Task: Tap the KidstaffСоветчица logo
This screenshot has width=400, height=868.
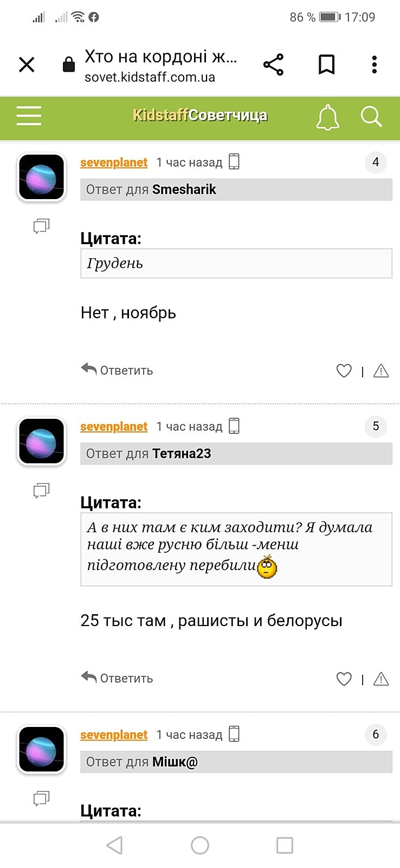Action: pyautogui.click(x=200, y=116)
